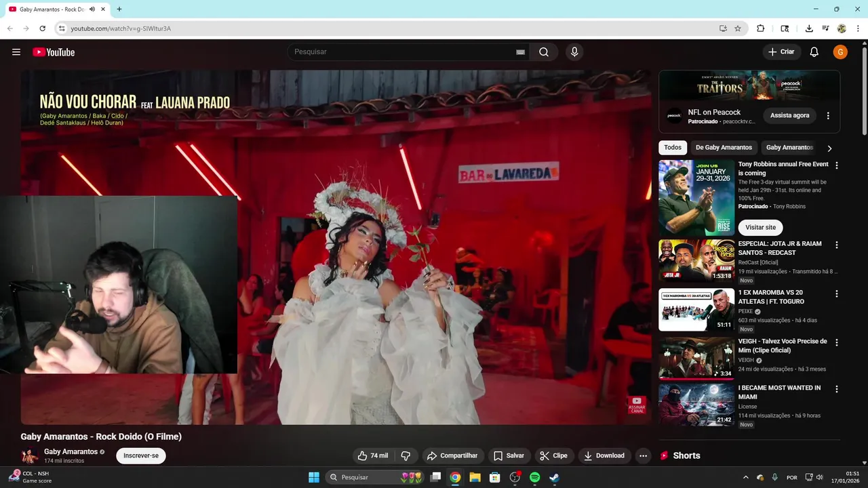868x488 pixels.
Task: Subscribe with Inscrever-se button
Action: (141, 455)
